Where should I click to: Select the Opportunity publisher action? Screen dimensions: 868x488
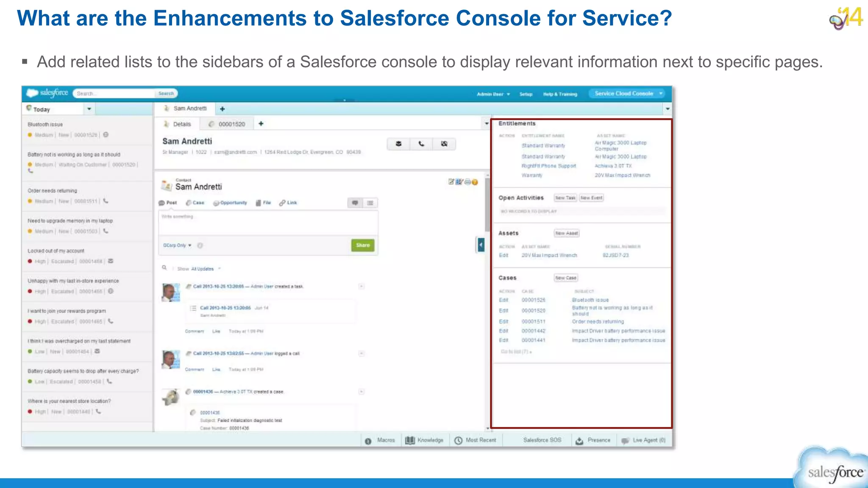tap(230, 203)
